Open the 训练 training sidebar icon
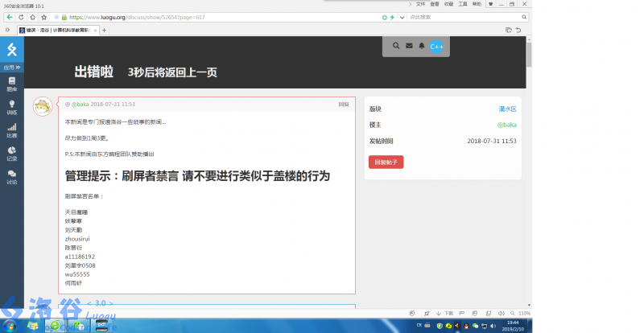Image resolution: width=644 pixels, height=333 pixels. click(11, 107)
